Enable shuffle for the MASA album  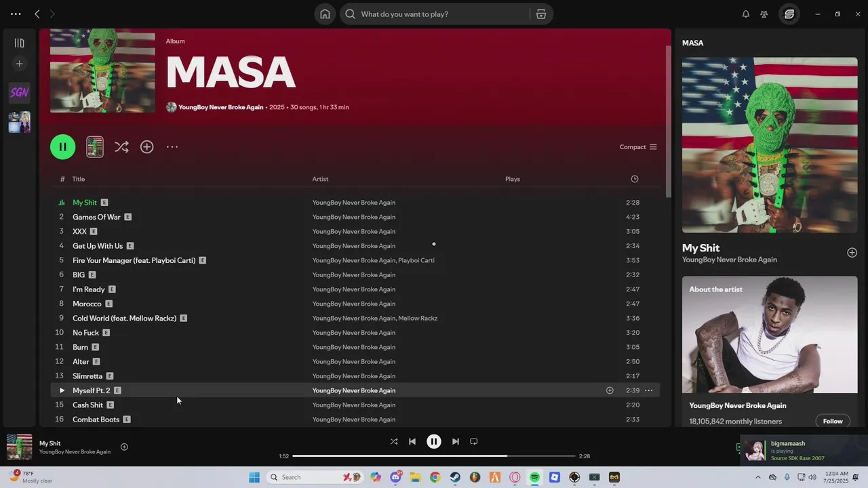coord(121,146)
